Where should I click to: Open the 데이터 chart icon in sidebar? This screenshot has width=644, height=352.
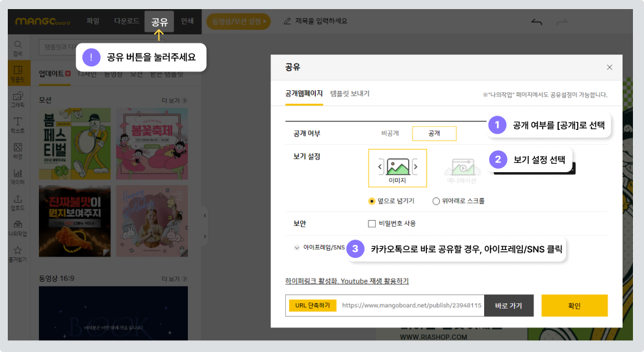click(18, 176)
